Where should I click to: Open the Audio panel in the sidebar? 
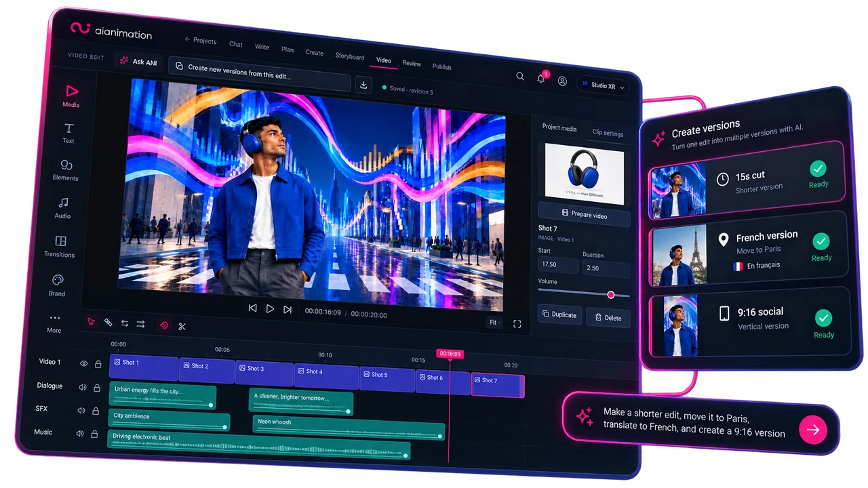(63, 207)
